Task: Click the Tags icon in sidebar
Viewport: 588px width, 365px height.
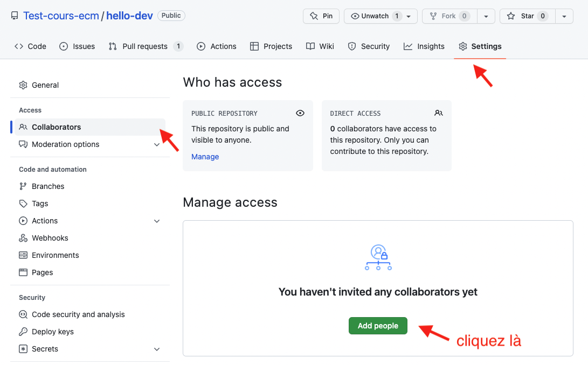Action: (x=23, y=203)
